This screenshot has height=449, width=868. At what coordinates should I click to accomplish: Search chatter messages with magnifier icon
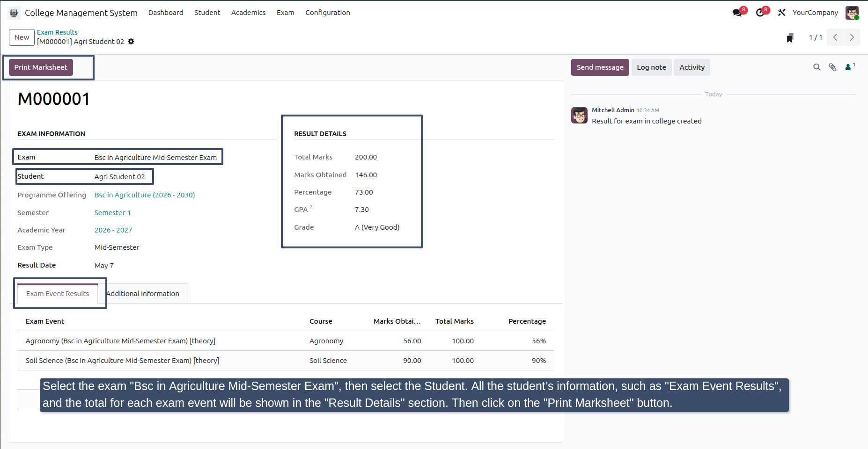tap(817, 67)
